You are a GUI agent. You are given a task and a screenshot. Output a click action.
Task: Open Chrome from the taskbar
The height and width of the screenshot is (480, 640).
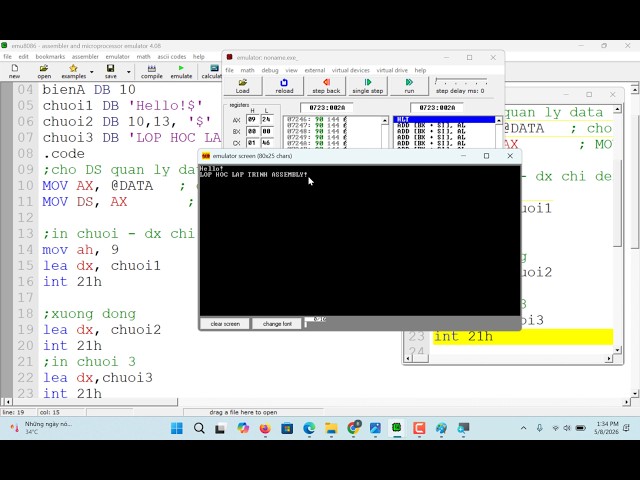click(353, 428)
